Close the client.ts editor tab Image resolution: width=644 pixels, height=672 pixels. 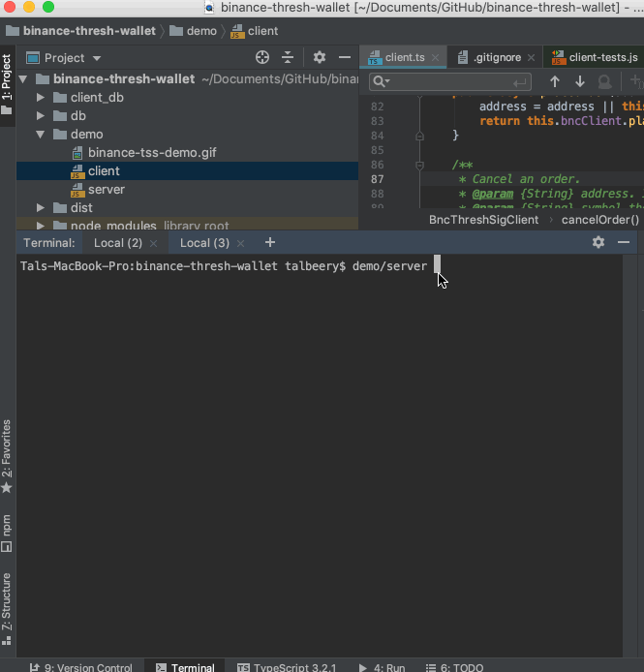[435, 57]
